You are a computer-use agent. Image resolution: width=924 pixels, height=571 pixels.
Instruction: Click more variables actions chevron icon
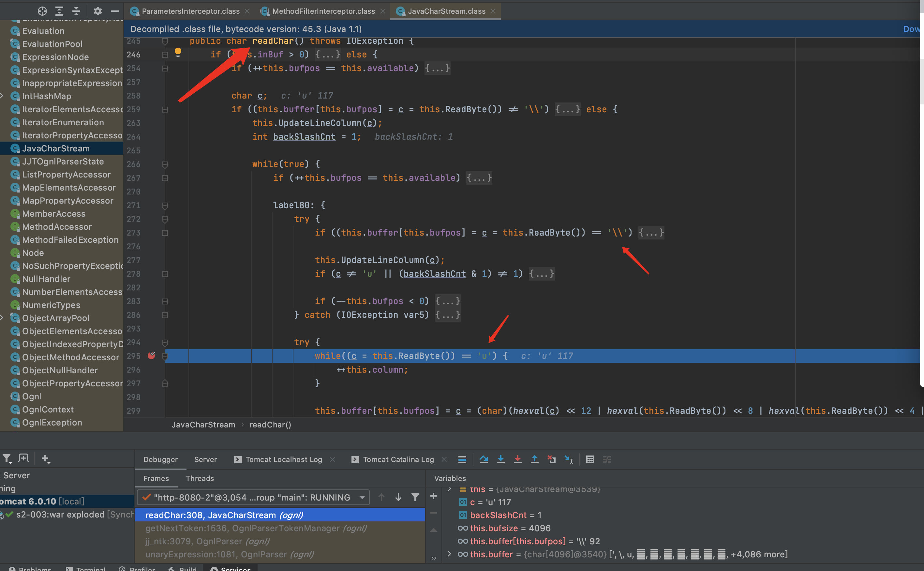[434, 558]
